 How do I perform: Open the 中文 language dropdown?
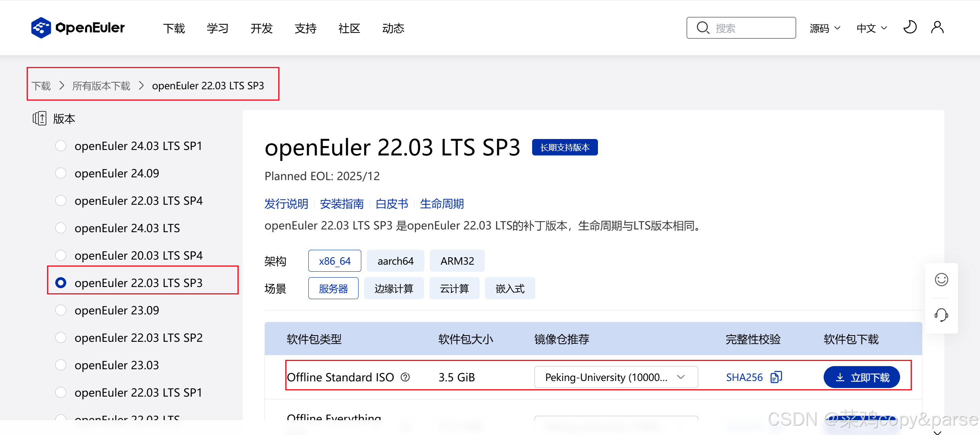[x=871, y=28]
